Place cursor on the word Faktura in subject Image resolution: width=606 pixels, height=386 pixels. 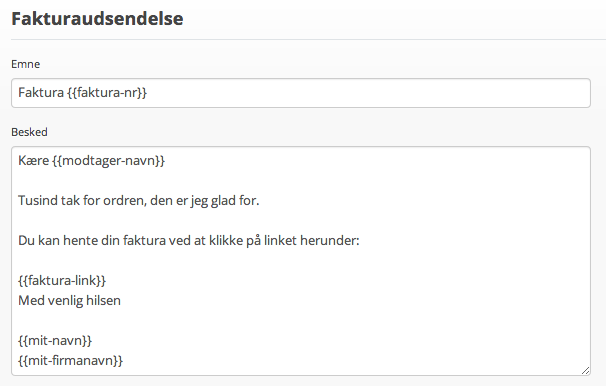41,93
